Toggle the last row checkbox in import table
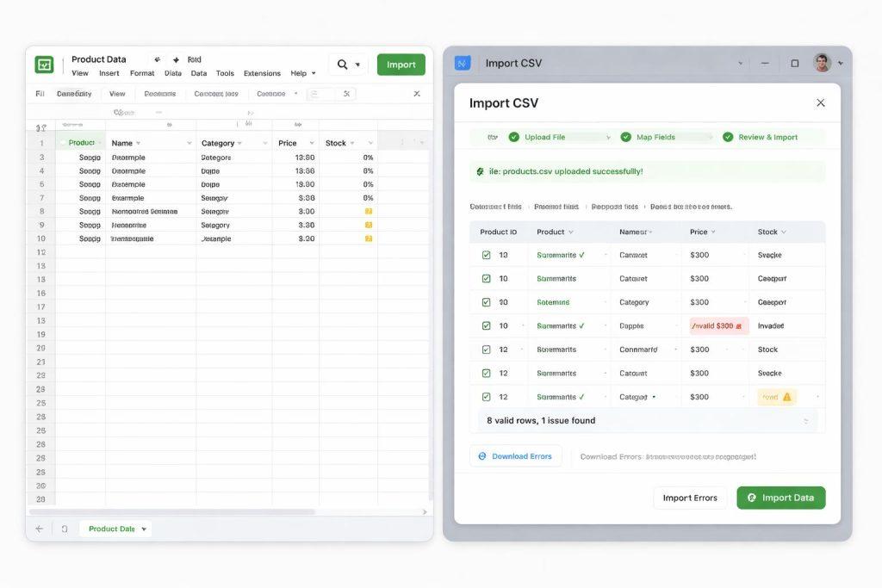 [x=486, y=397]
